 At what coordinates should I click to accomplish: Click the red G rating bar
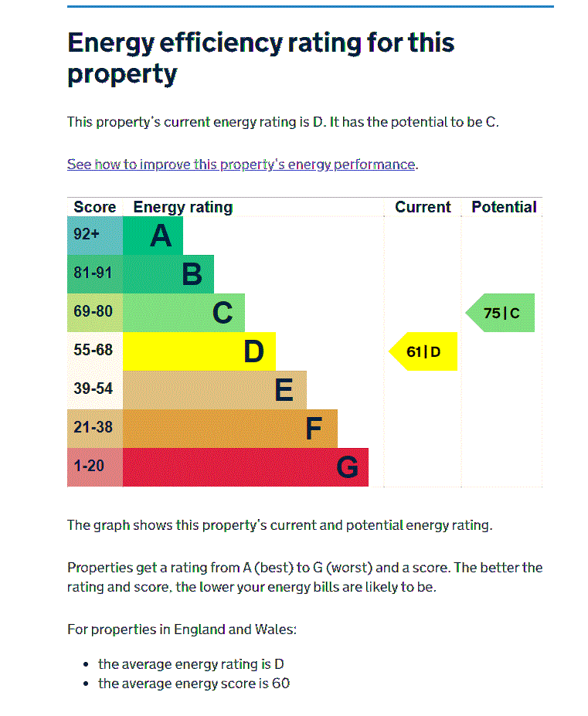click(246, 467)
